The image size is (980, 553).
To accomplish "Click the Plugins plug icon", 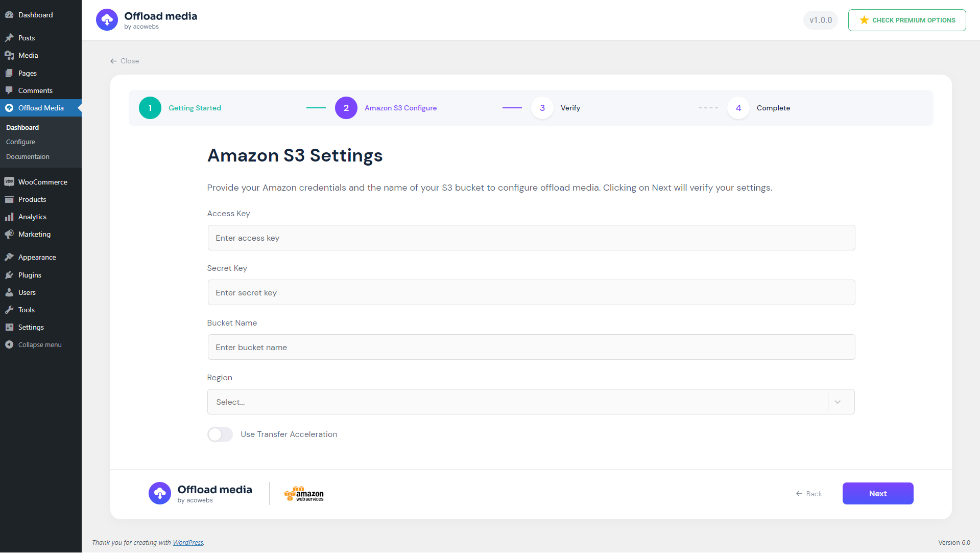I will 9,275.
